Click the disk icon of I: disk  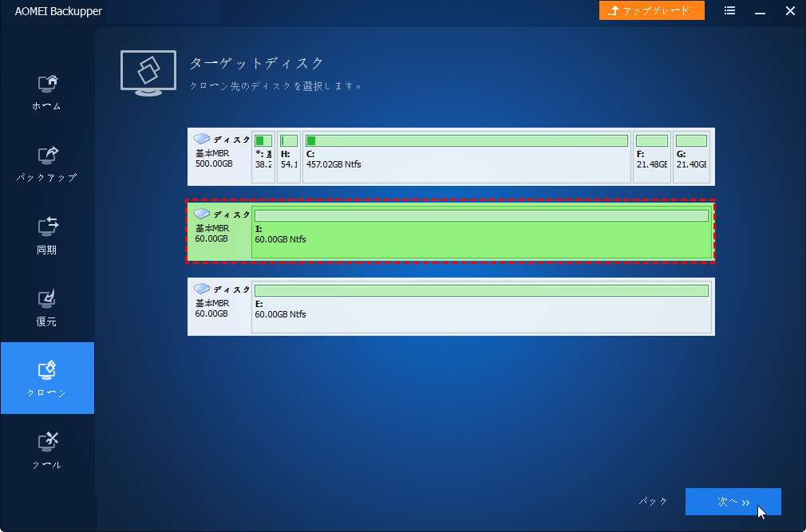(x=202, y=214)
